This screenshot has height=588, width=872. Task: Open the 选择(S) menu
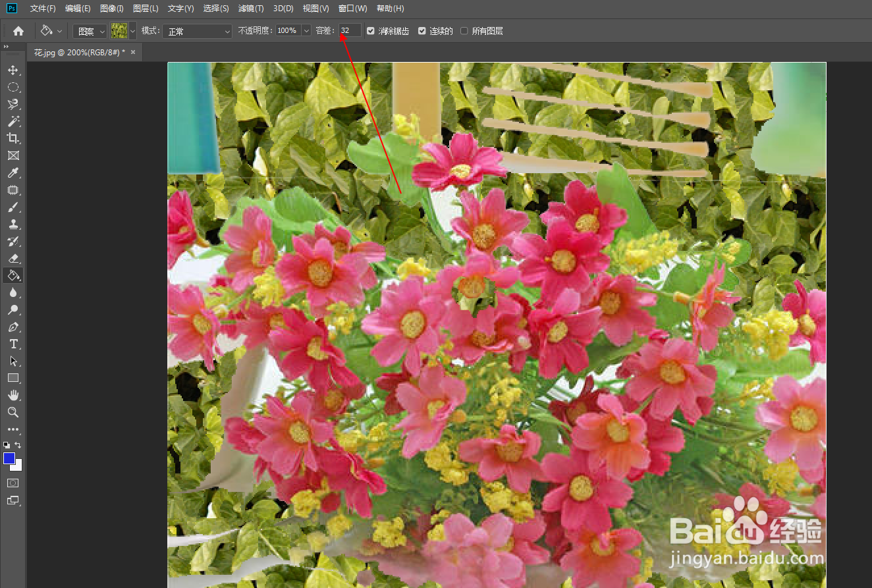pyautogui.click(x=216, y=9)
